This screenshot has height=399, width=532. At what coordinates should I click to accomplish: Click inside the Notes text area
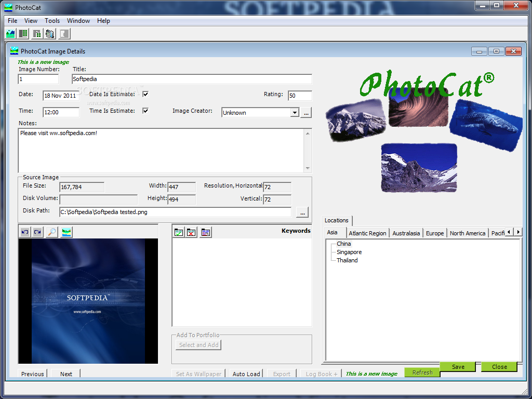(x=161, y=151)
